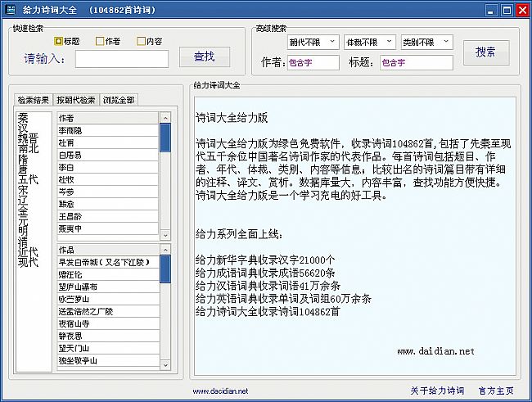Open poem 望庐山瀑布
The height and width of the screenshot is (402, 532).
point(109,287)
